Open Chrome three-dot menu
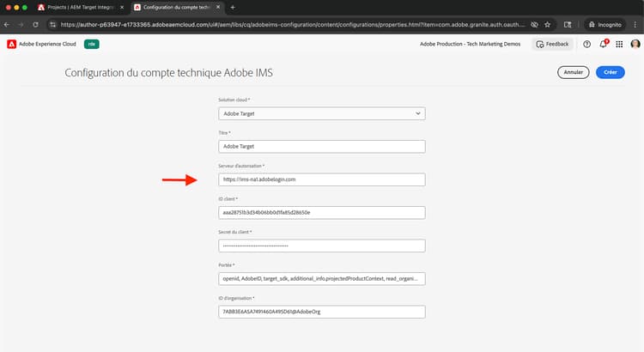 point(635,25)
